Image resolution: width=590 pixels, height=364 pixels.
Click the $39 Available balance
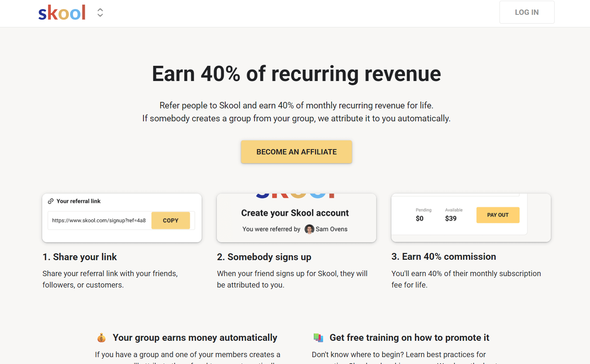[451, 218]
